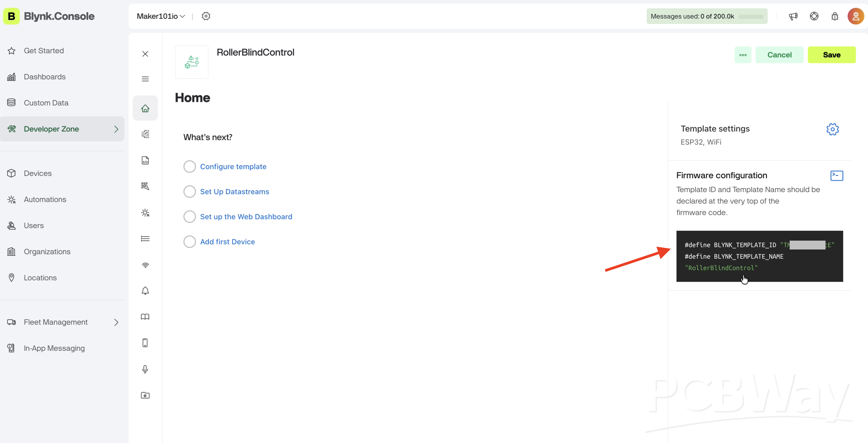Open Automations in left sidebar
Screen dimensions: 868x443
point(45,199)
